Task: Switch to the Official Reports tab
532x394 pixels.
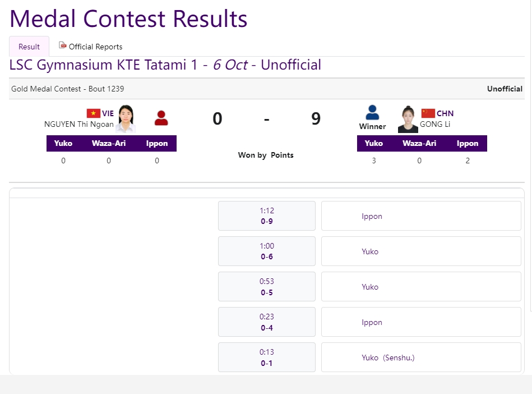Action: 91,47
